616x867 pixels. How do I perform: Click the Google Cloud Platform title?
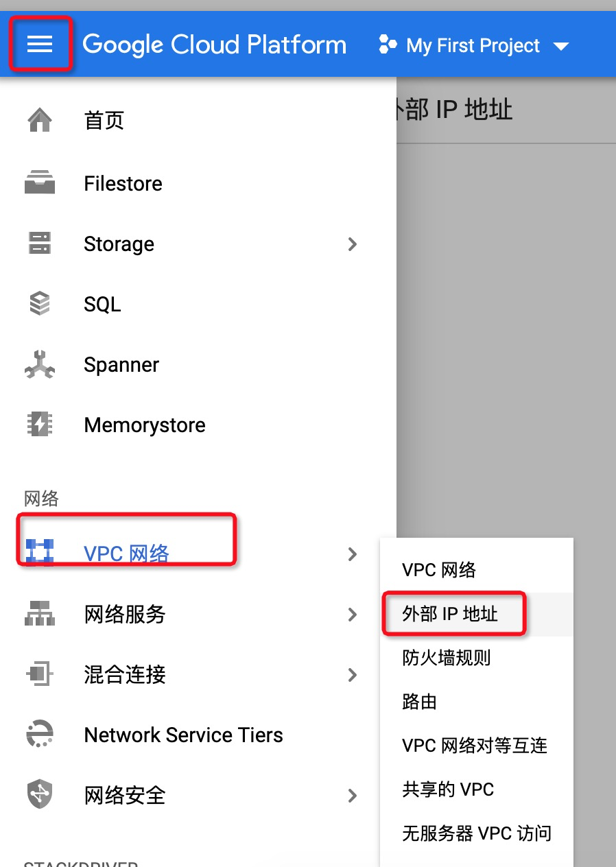click(215, 45)
